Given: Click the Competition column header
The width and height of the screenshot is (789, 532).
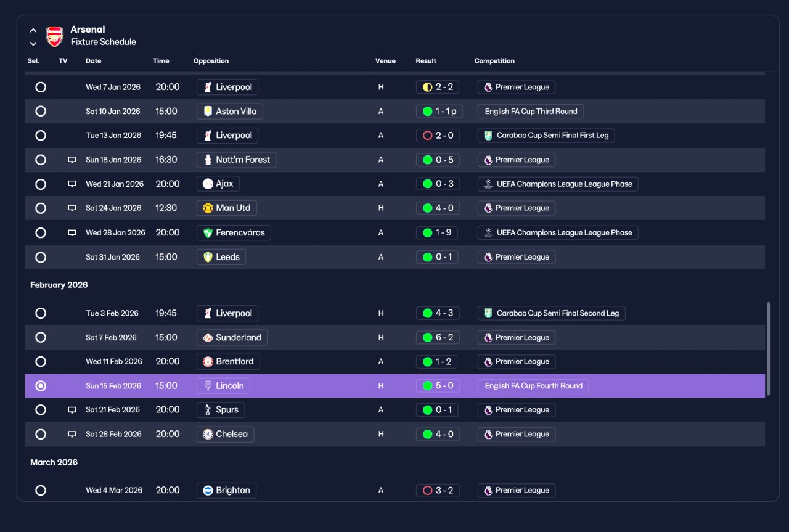Looking at the screenshot, I should click(494, 61).
